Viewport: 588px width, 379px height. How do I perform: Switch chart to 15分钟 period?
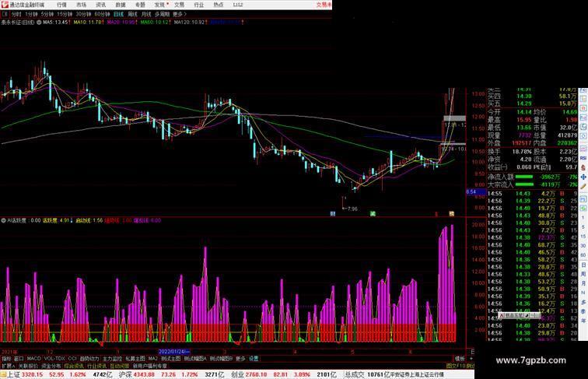[65, 14]
